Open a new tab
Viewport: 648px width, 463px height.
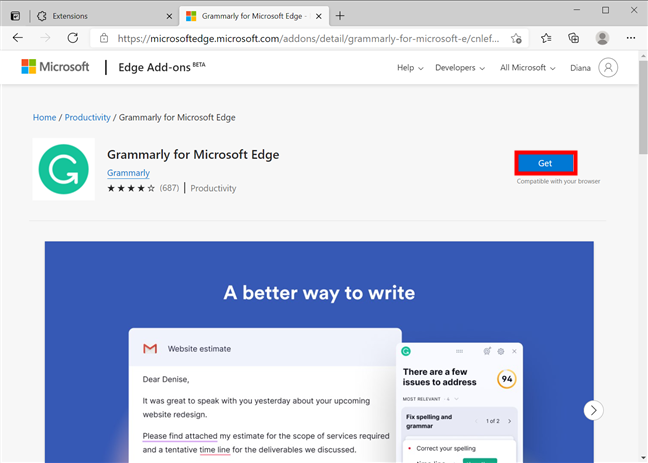(340, 16)
